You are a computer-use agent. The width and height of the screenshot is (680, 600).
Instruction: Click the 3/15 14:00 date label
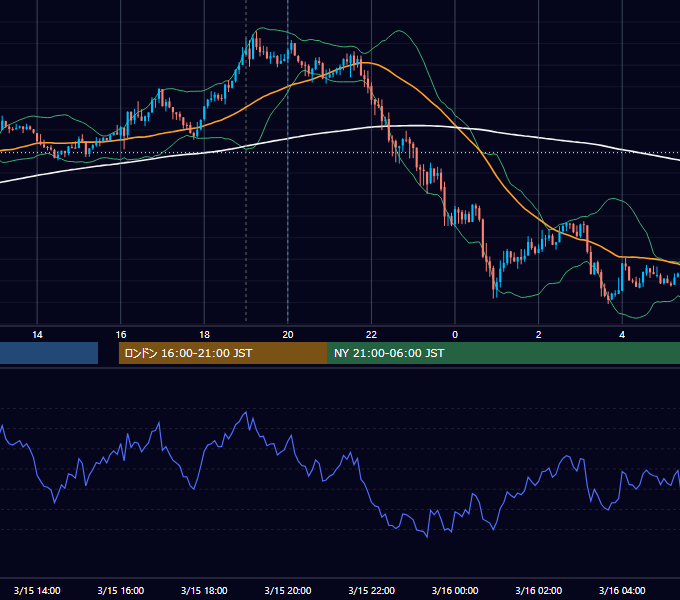[x=37, y=590]
